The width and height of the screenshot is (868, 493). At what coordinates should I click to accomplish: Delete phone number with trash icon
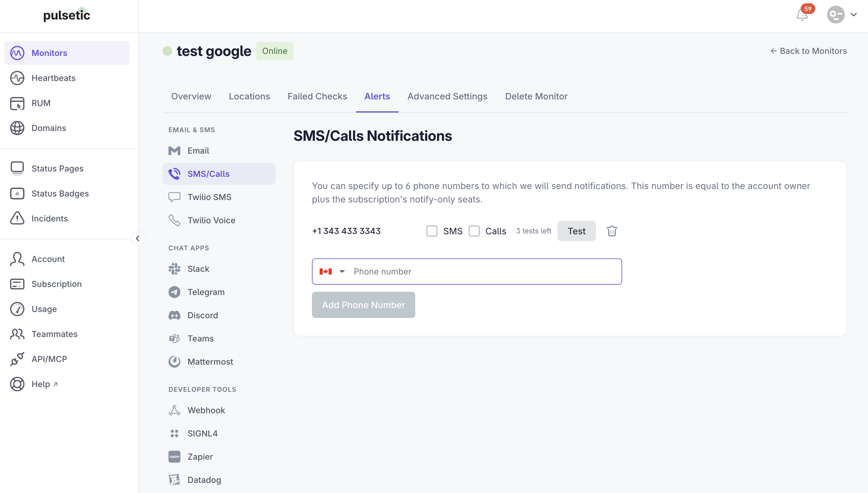(612, 231)
